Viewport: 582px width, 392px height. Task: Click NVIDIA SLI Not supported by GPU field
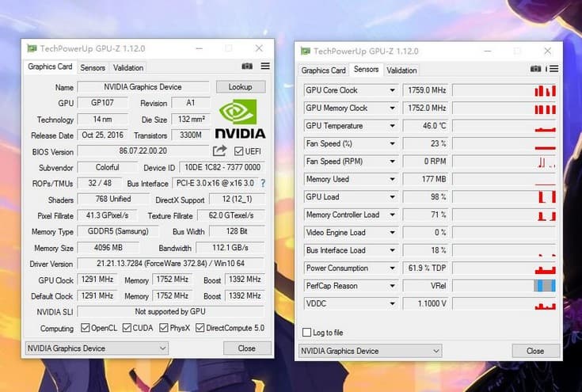[171, 311]
